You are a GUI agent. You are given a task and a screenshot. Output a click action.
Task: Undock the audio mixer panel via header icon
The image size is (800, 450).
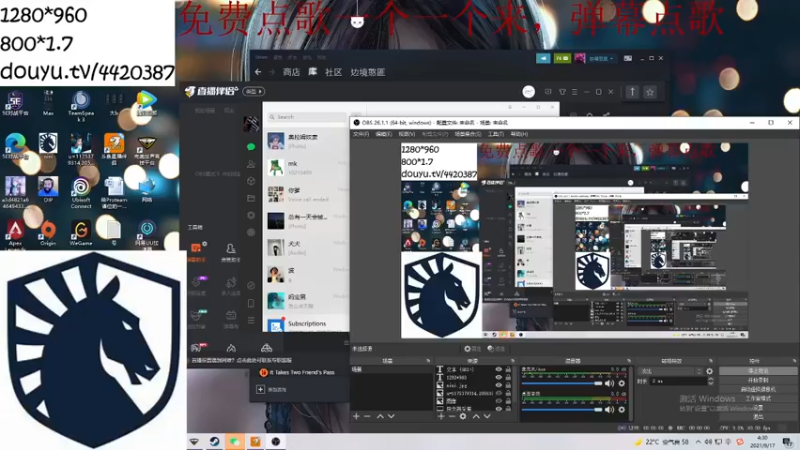click(629, 361)
